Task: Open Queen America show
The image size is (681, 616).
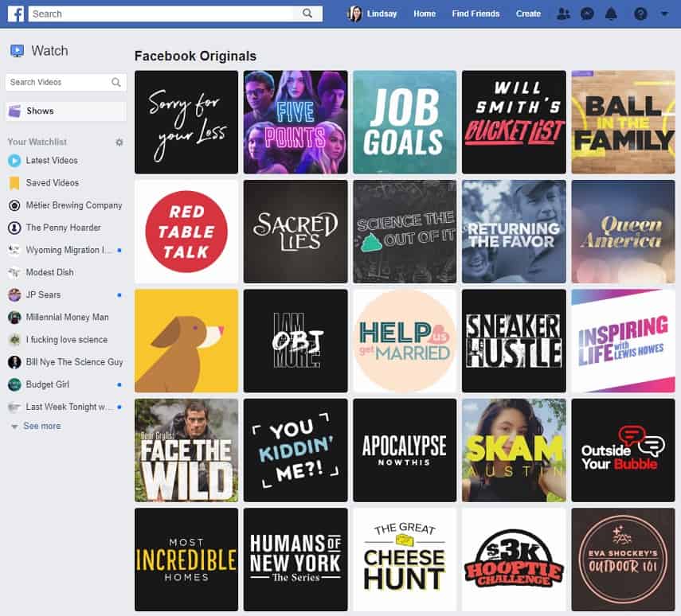Action: pyautogui.click(x=623, y=232)
